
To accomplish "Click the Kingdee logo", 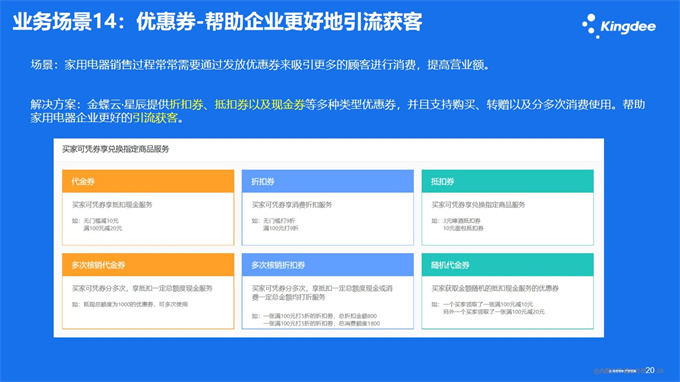I will [x=619, y=26].
